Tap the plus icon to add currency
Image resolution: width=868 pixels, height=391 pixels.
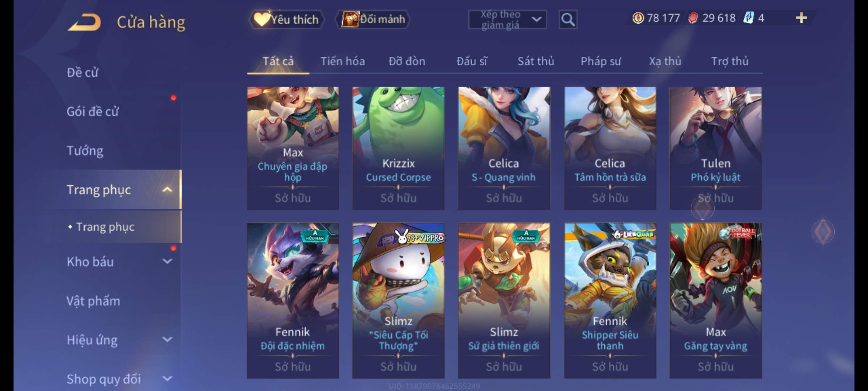coord(801,18)
